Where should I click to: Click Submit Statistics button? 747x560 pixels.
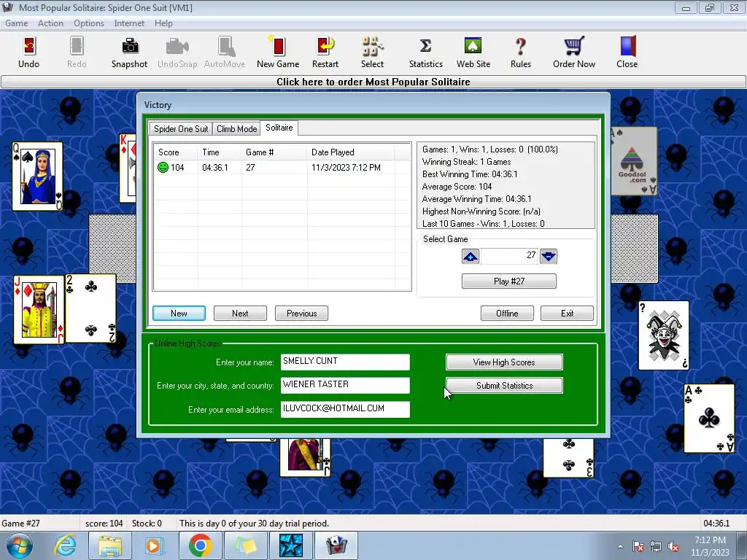coord(504,385)
